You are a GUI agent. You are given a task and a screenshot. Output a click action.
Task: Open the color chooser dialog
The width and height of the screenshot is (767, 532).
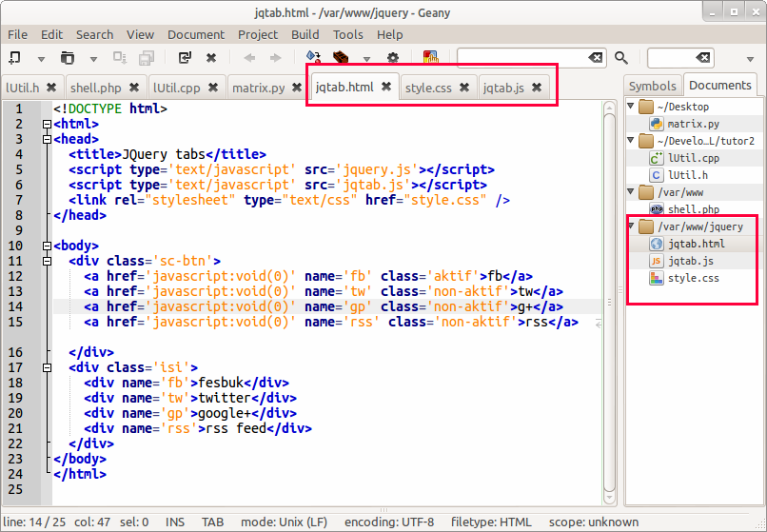[430, 57]
